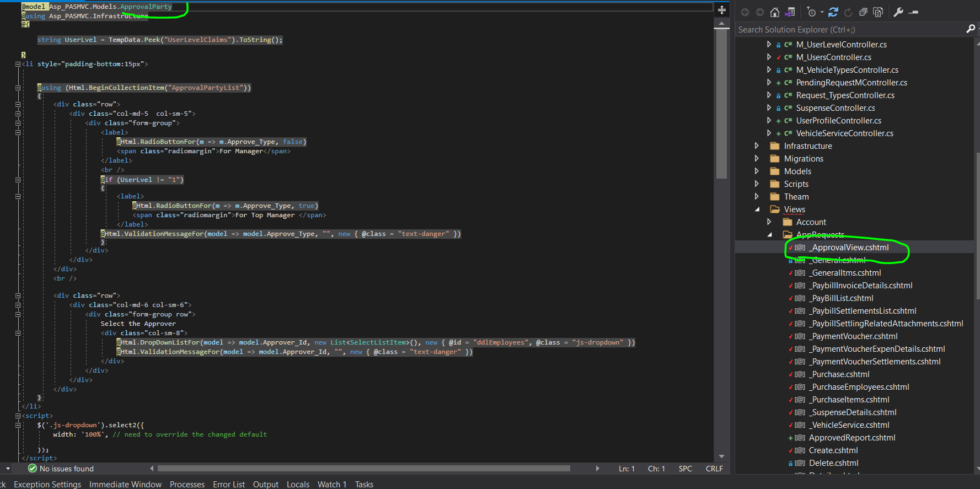Open the Watch 1 tab

point(332,484)
